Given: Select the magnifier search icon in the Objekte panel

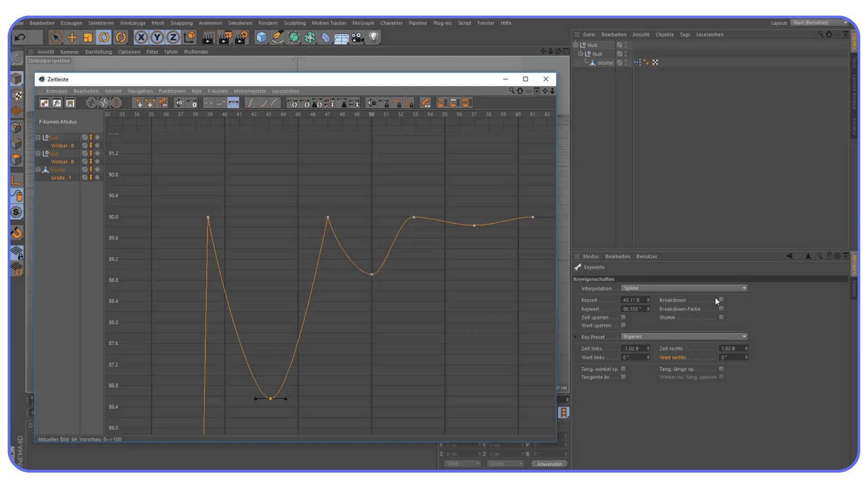Looking at the screenshot, I should [821, 34].
